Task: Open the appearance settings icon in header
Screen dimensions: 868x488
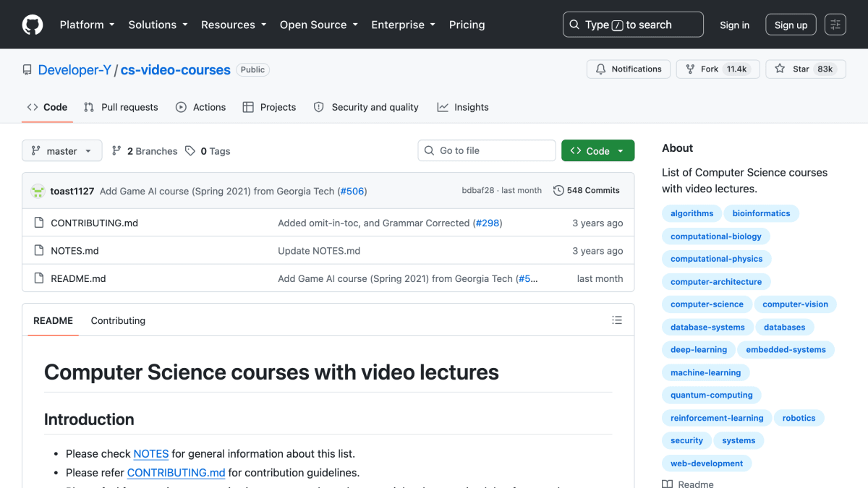Action: tap(835, 25)
